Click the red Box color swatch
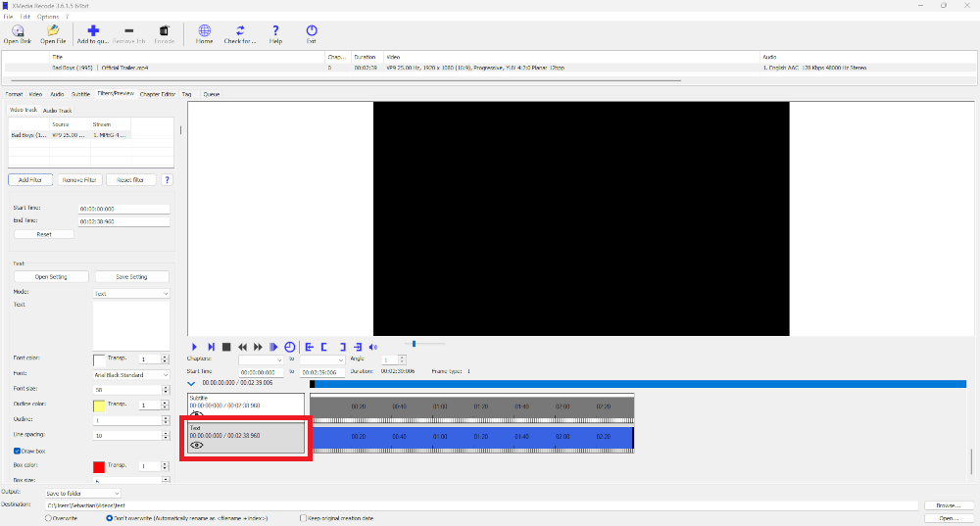The width and height of the screenshot is (980, 526). click(x=98, y=467)
